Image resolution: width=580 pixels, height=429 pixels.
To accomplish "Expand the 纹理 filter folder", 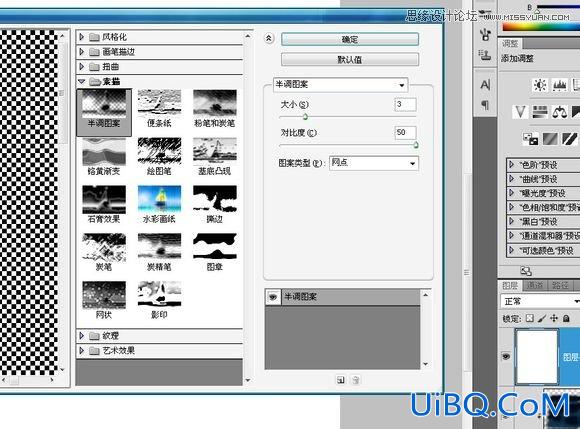I will (x=82, y=335).
